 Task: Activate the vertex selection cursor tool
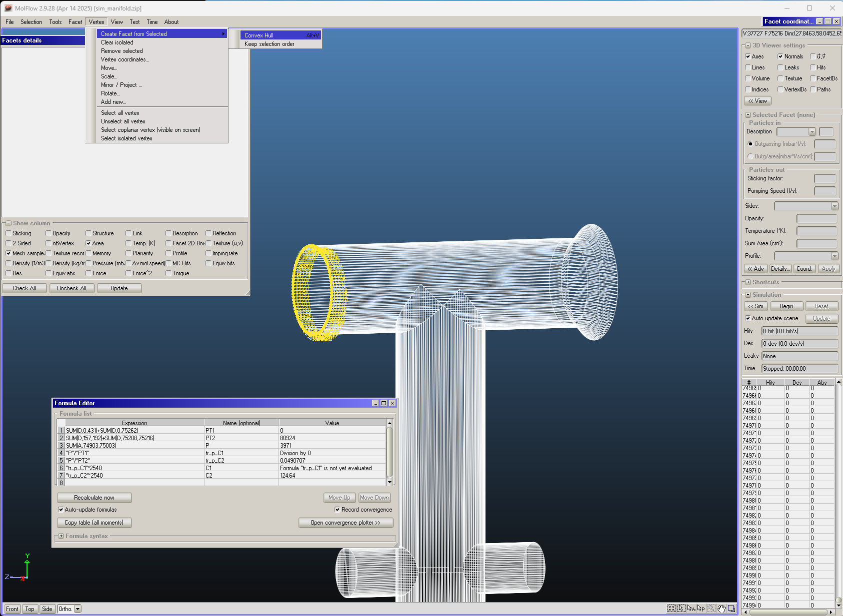[691, 609]
